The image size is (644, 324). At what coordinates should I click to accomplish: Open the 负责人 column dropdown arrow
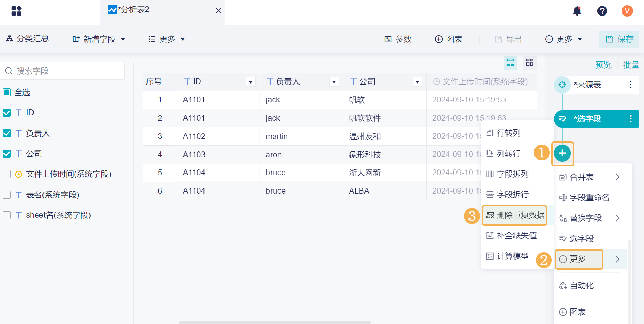(334, 82)
